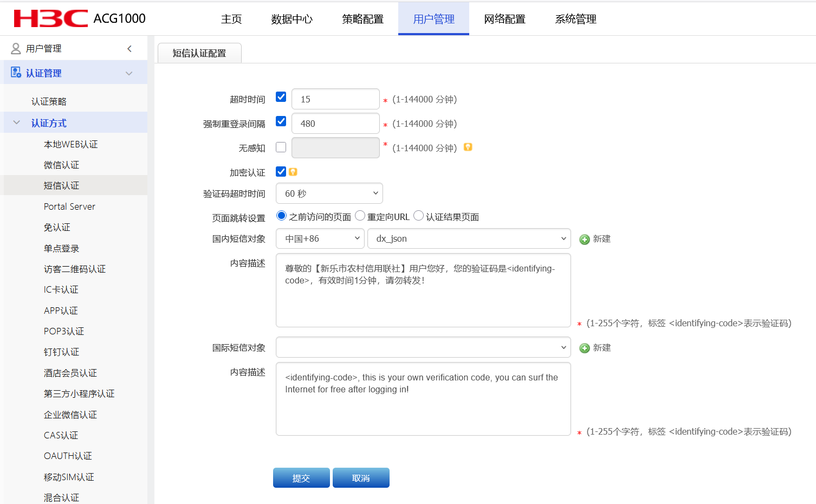Collapse the sidebar with the left chevron
The width and height of the screenshot is (816, 504).
pyautogui.click(x=129, y=49)
